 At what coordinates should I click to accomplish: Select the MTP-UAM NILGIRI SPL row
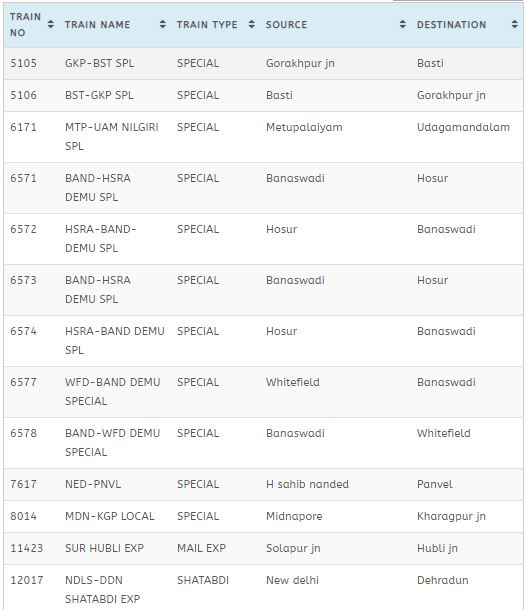(263, 137)
